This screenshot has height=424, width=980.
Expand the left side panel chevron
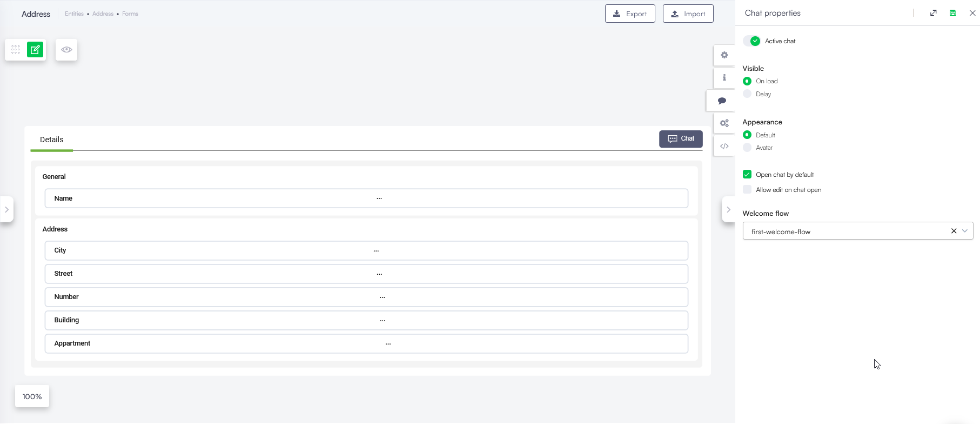coord(6,209)
